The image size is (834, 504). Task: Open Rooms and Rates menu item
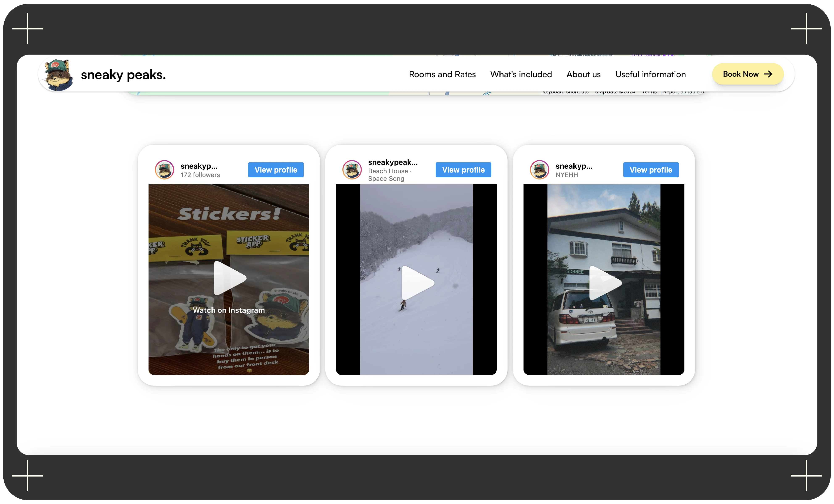pyautogui.click(x=442, y=75)
